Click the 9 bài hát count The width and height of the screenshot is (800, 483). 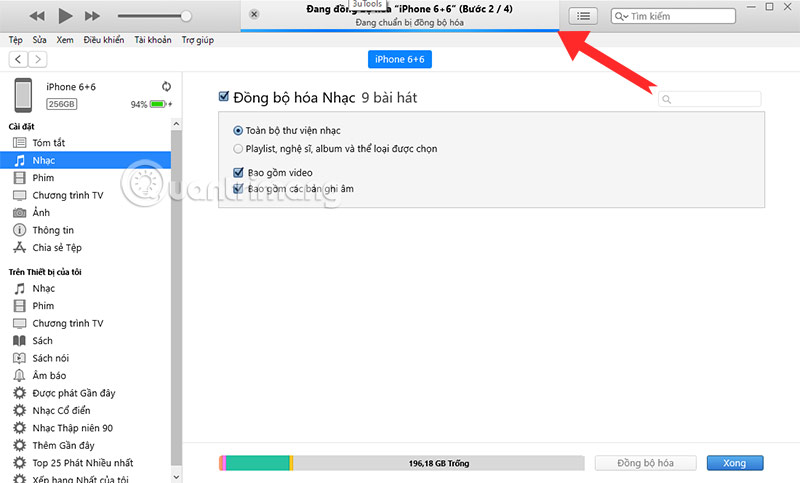tap(389, 97)
